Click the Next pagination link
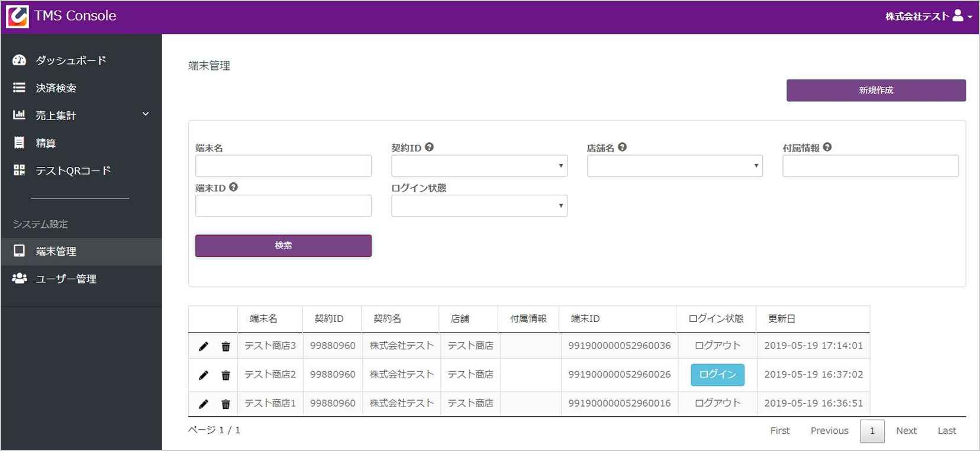980x451 pixels. pyautogui.click(x=906, y=431)
